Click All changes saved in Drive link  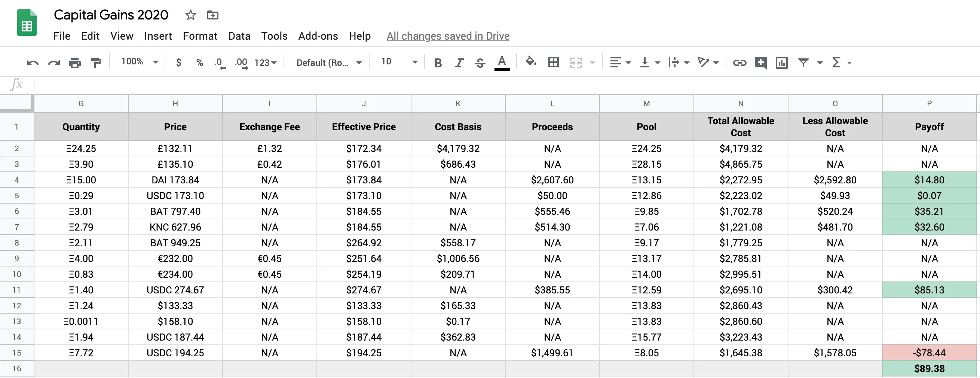pos(448,36)
